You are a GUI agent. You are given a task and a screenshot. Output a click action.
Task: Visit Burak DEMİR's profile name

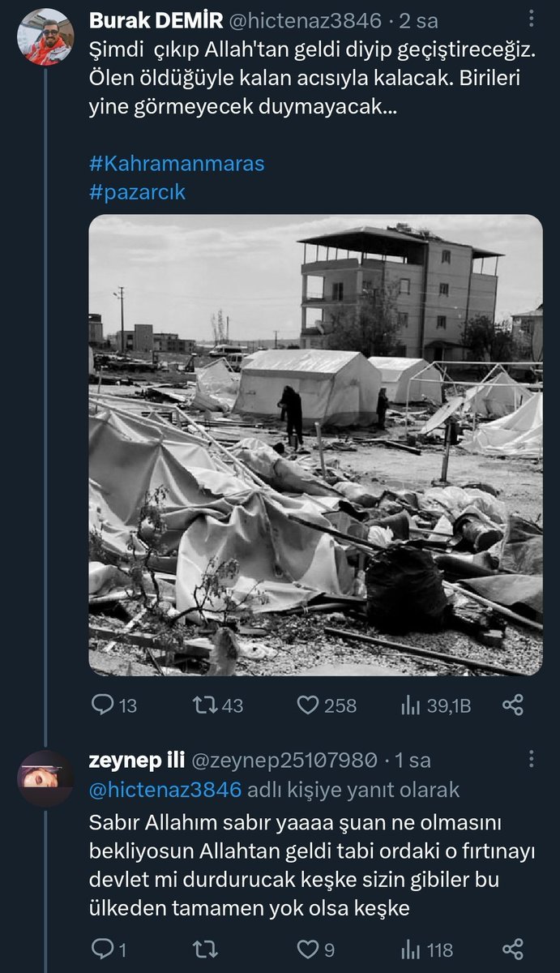coord(143,20)
